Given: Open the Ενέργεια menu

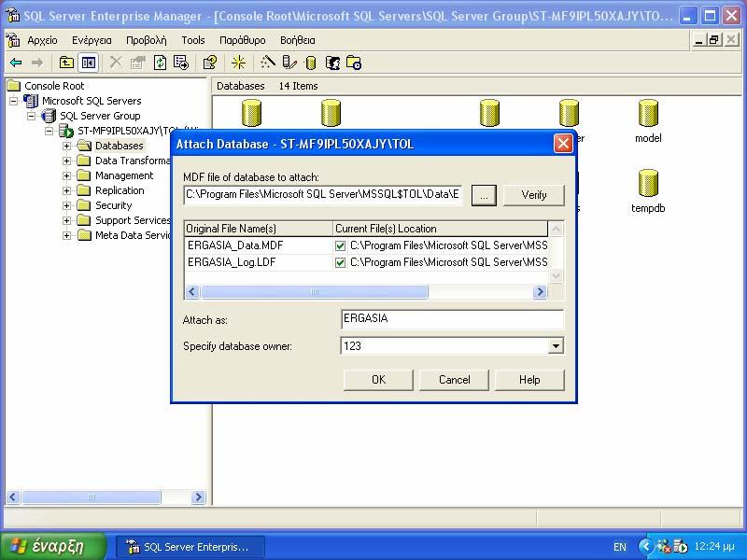Looking at the screenshot, I should tap(92, 40).
